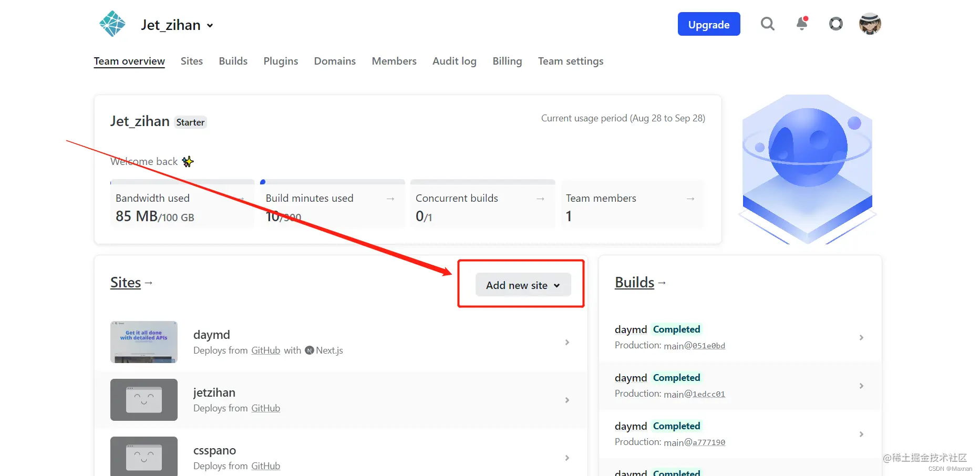Click the support lifebuoy icon

pos(836,24)
